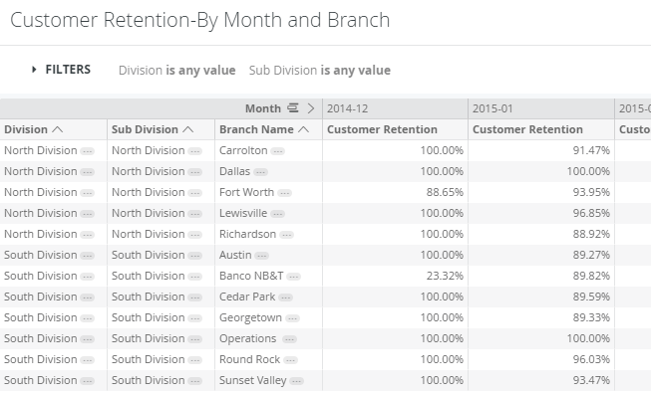This screenshot has height=397, width=651.
Task: Select the 93.47% value for Sunset Valley
Action: coord(591,380)
